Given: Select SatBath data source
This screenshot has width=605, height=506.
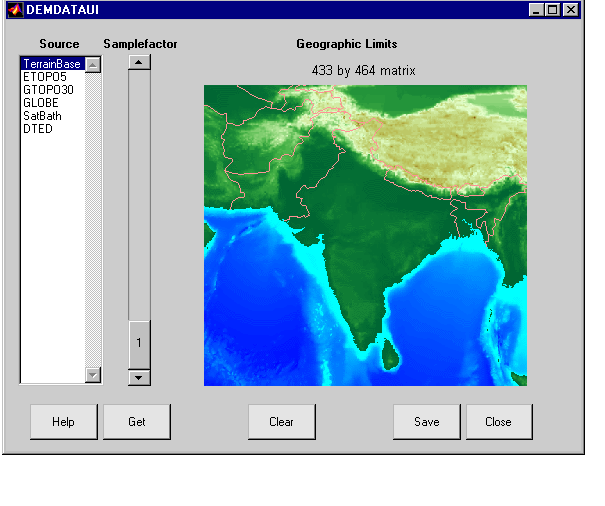Looking at the screenshot, I should (42, 116).
